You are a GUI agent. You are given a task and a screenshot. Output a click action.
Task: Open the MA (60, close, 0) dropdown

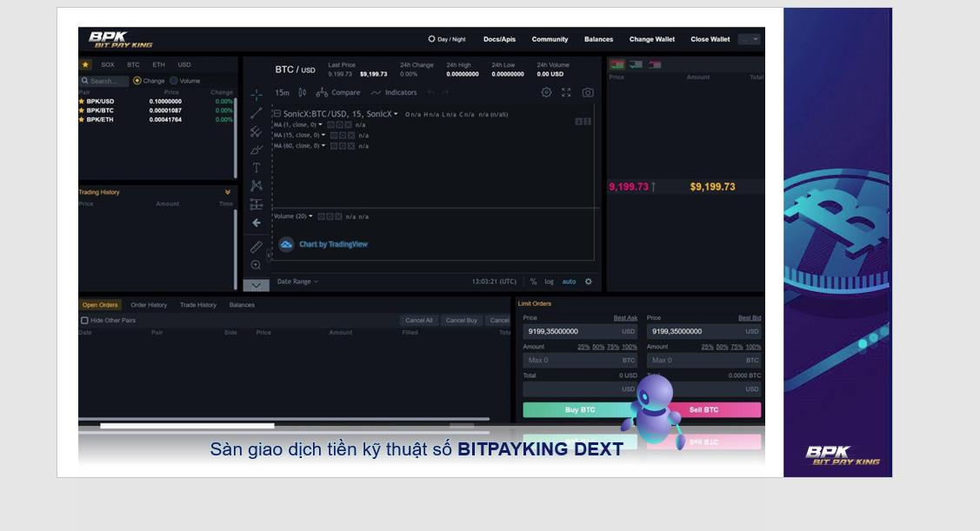pyautogui.click(x=323, y=145)
